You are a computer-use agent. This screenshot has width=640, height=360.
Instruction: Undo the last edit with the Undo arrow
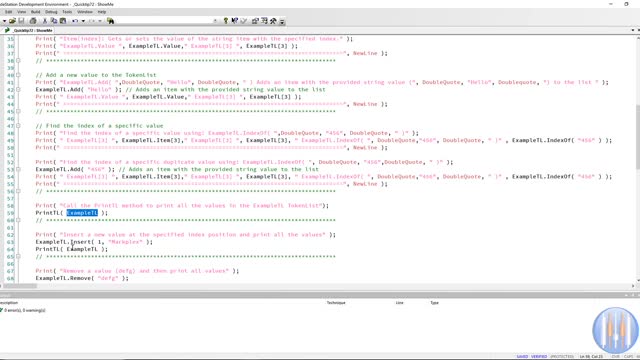[75, 21]
